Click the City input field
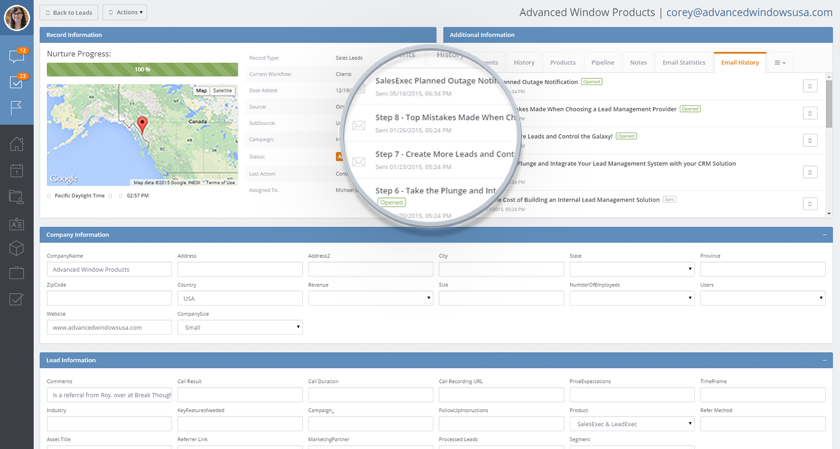 501,269
